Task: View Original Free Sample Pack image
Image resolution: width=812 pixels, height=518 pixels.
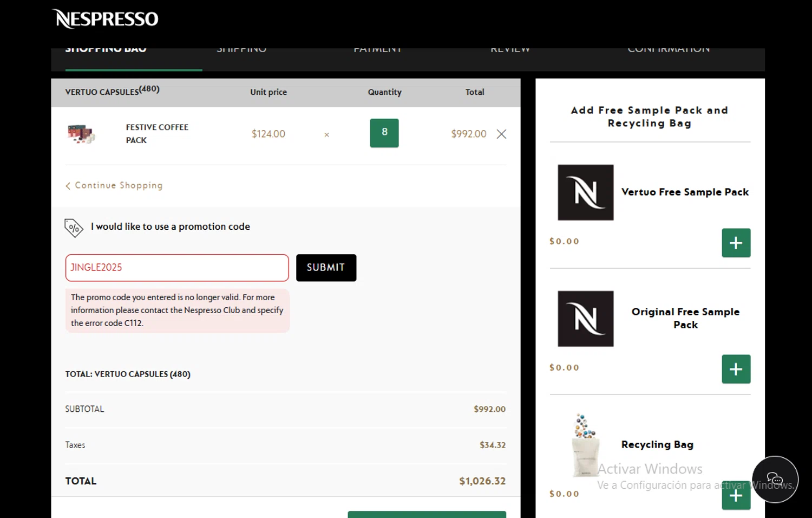Action: click(x=586, y=319)
